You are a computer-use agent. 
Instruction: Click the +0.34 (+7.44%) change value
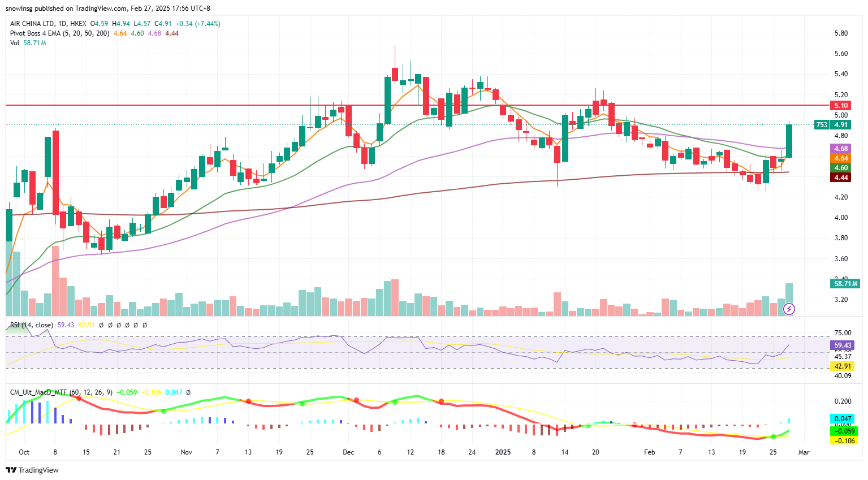click(198, 24)
